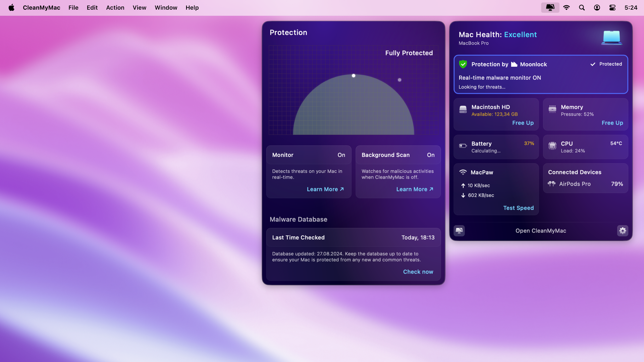This screenshot has width=644, height=362.
Task: Click Available: 123,34 GB text
Action: pyautogui.click(x=494, y=114)
